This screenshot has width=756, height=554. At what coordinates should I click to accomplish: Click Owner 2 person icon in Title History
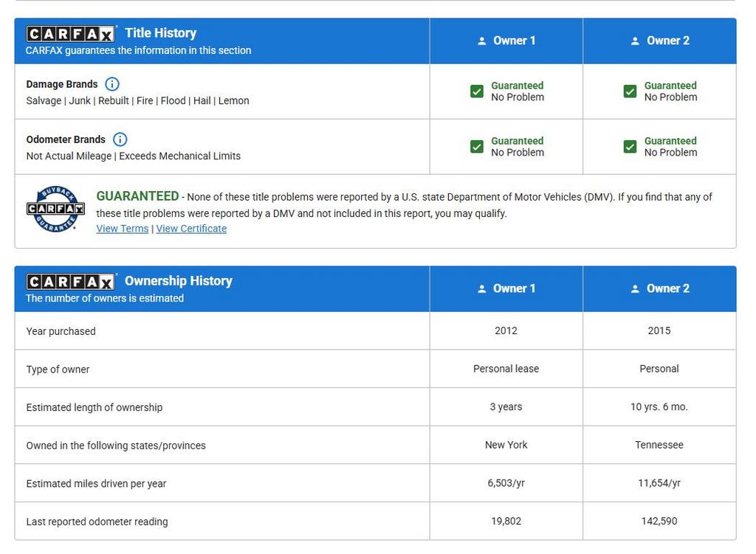click(635, 41)
